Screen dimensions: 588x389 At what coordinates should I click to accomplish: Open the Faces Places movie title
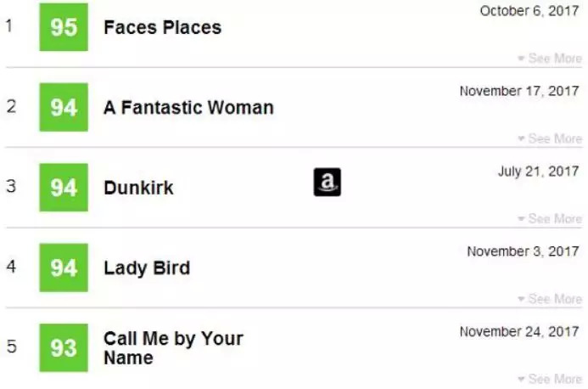tap(162, 27)
